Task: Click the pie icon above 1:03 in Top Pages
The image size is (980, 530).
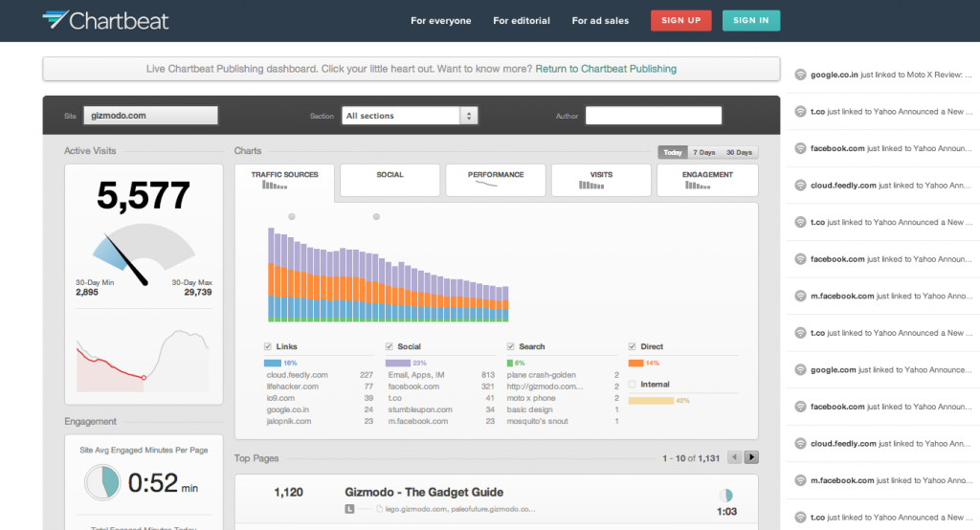Action: (x=725, y=496)
